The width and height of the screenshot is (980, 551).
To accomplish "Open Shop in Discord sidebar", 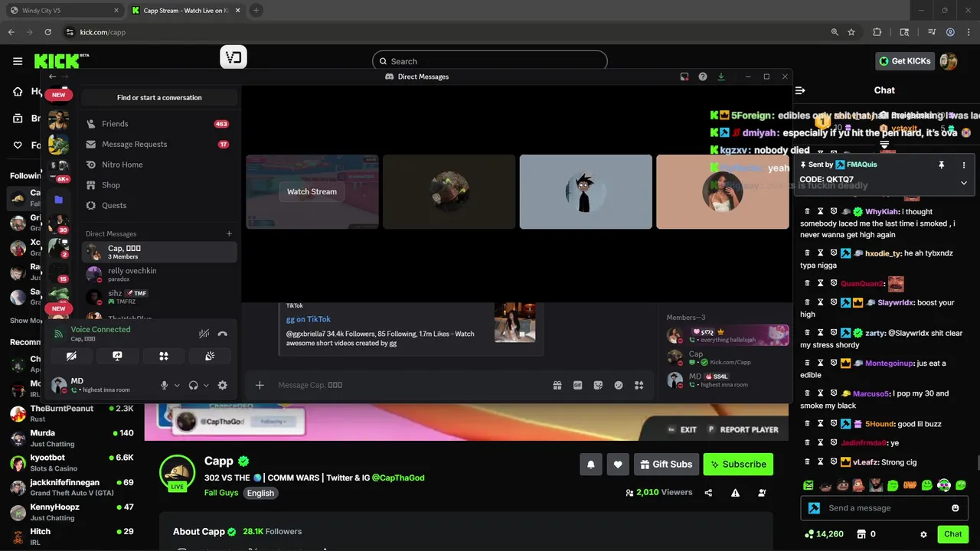I will tap(158, 184).
